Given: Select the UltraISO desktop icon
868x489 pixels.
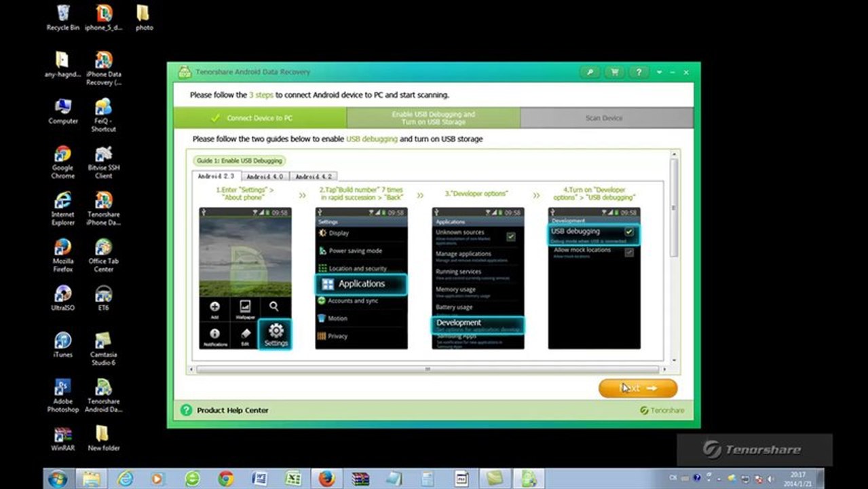Looking at the screenshot, I should coord(62,298).
